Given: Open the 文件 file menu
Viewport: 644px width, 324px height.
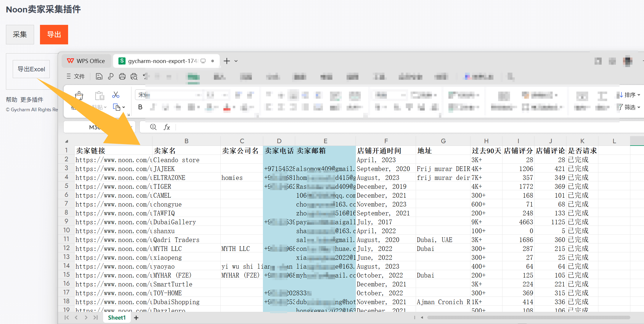Looking at the screenshot, I should pyautogui.click(x=76, y=77).
